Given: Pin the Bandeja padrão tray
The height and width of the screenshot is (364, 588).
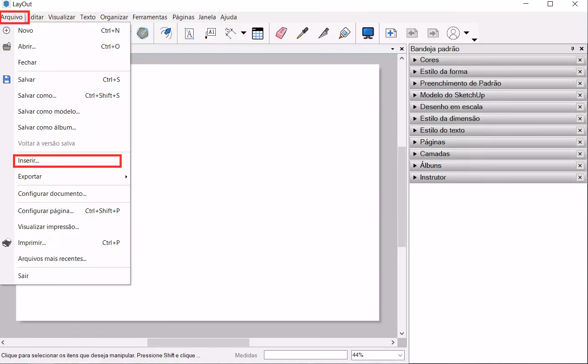Looking at the screenshot, I should (572, 49).
